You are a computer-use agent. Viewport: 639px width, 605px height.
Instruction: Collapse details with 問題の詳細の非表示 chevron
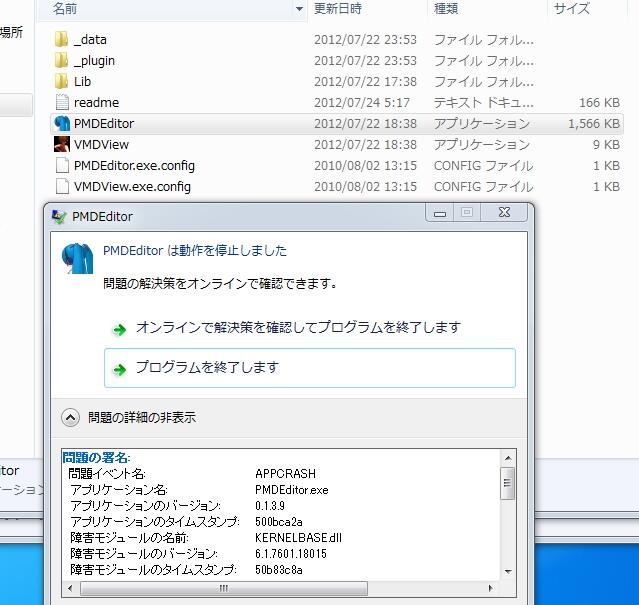71,418
